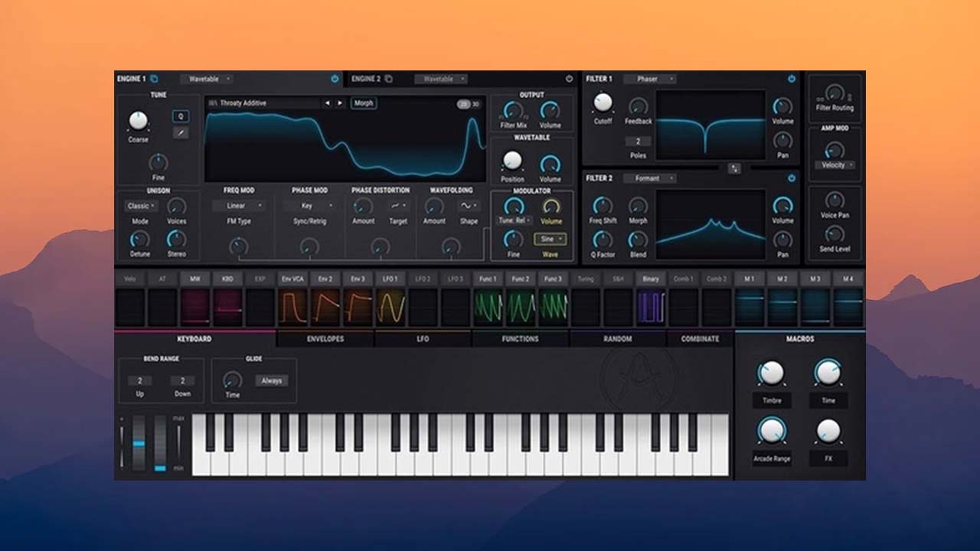
Task: Open the Filter 1 Phaser type dropdown
Action: (x=648, y=80)
